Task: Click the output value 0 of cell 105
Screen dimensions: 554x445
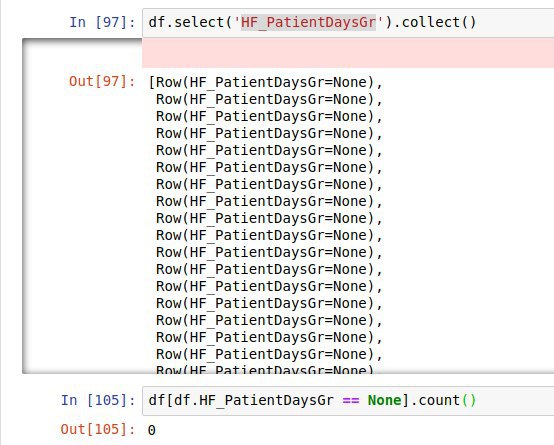Action: (152, 430)
